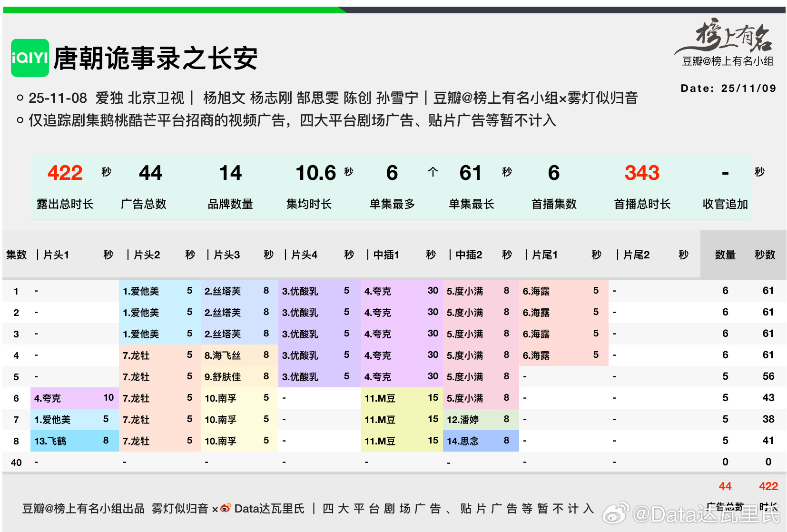
Task: Click the red 422 total below the 秒数 column
Action: click(768, 486)
